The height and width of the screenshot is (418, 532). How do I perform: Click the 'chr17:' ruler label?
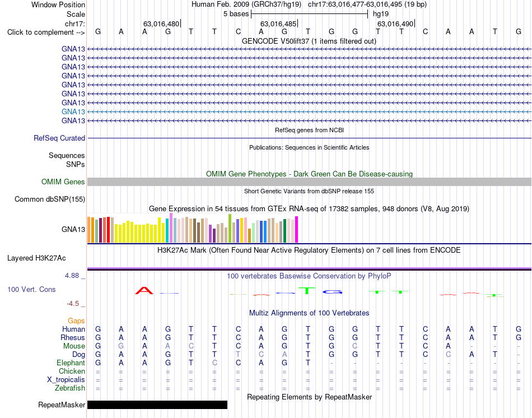[75, 24]
